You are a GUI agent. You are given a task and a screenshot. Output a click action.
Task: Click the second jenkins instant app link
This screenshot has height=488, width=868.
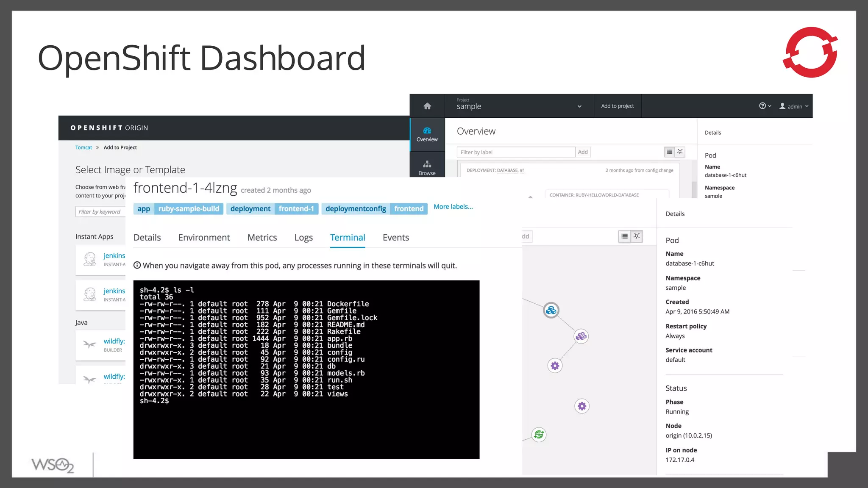coord(114,291)
